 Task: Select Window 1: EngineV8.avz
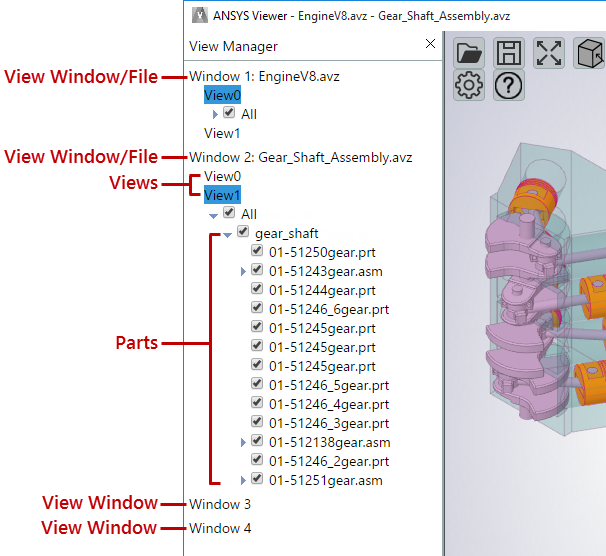(x=264, y=77)
